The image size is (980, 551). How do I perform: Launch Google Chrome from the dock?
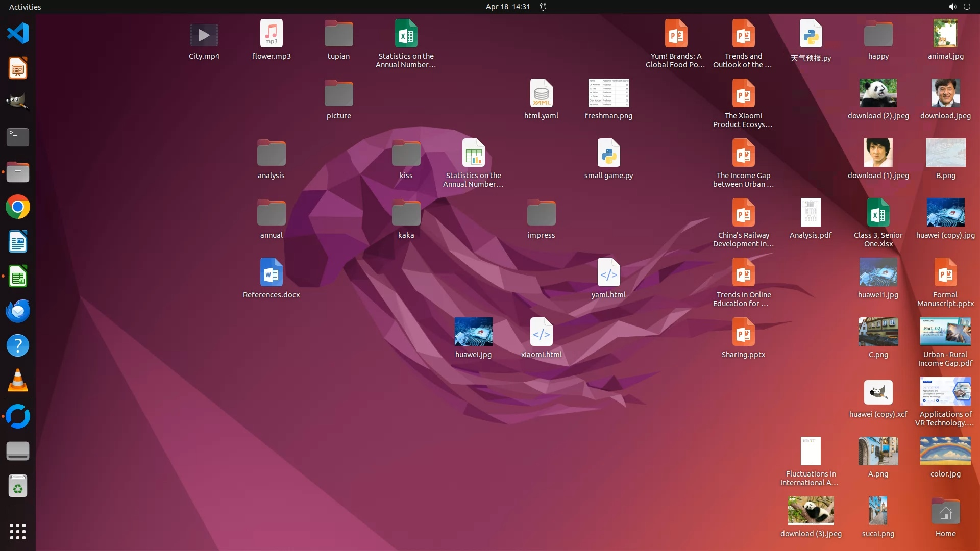(x=18, y=207)
